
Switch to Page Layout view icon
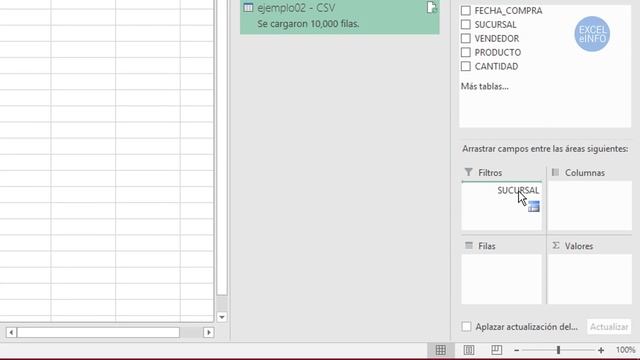click(x=469, y=350)
